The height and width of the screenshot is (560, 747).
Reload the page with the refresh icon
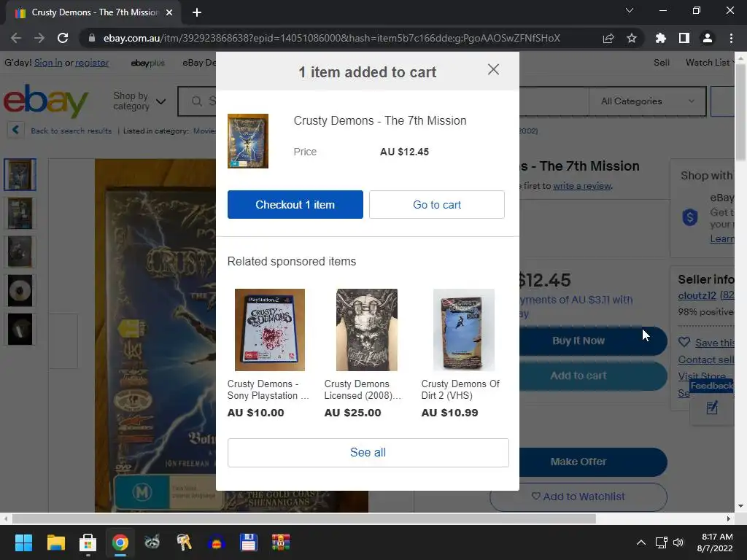(63, 38)
